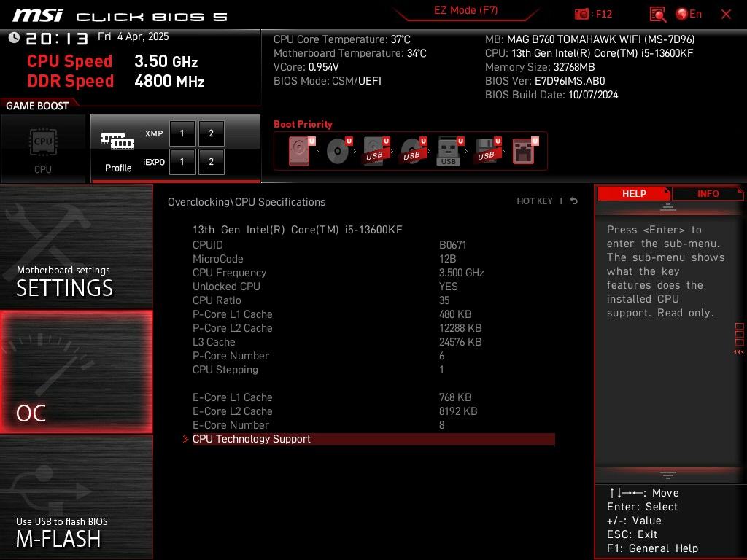The image size is (747, 560).
Task: Click the 20:13 system time
Action: [x=57, y=39]
